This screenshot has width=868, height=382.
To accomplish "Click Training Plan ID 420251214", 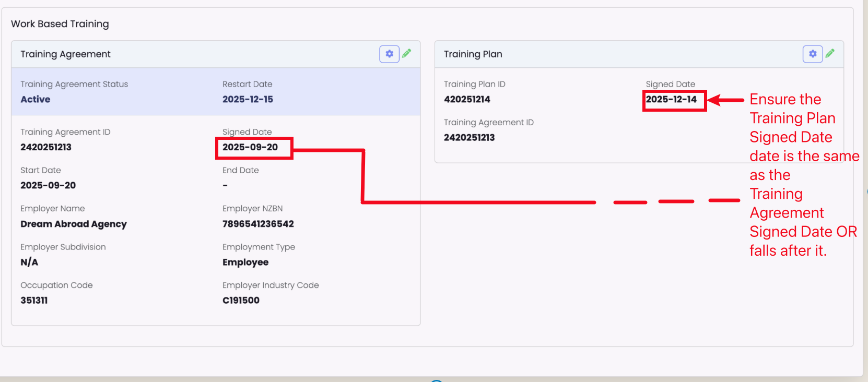I will [x=467, y=99].
